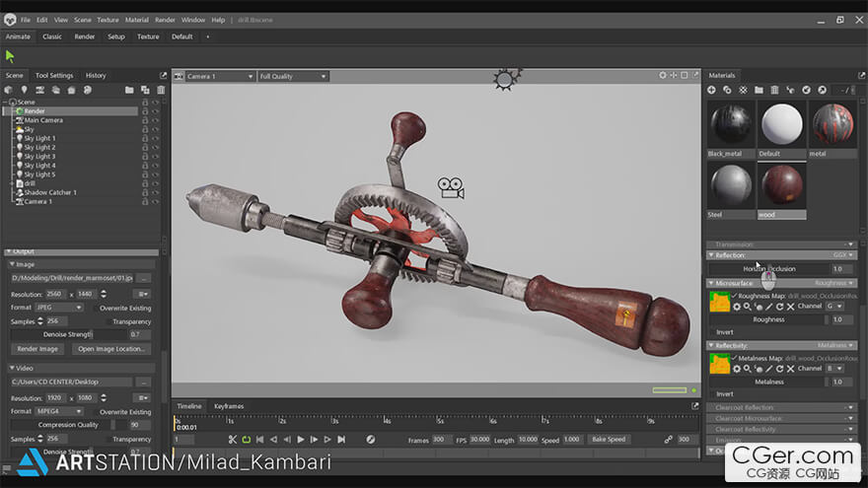Open material folder icon in Materials toolbar
Viewport: 868px width, 488px height.
coord(759,90)
